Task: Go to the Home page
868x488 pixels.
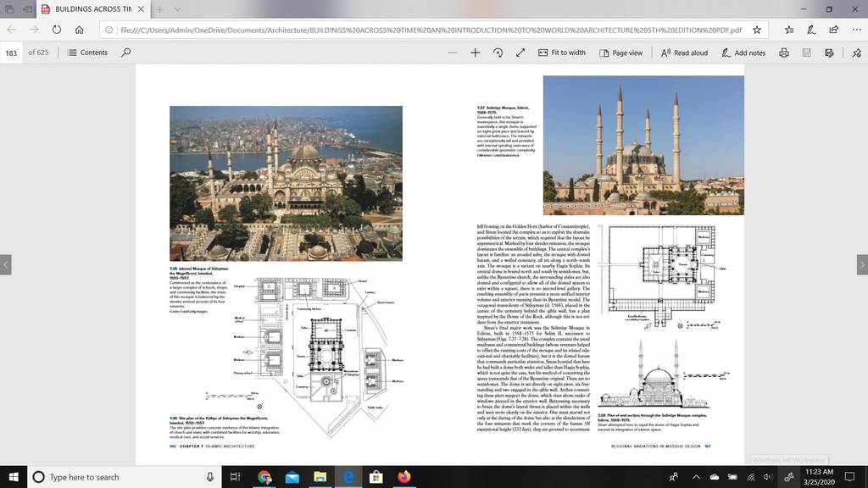Action: (79, 30)
